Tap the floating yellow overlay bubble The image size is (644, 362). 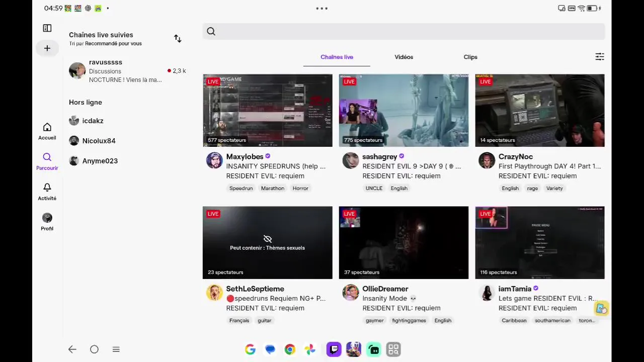tap(601, 309)
